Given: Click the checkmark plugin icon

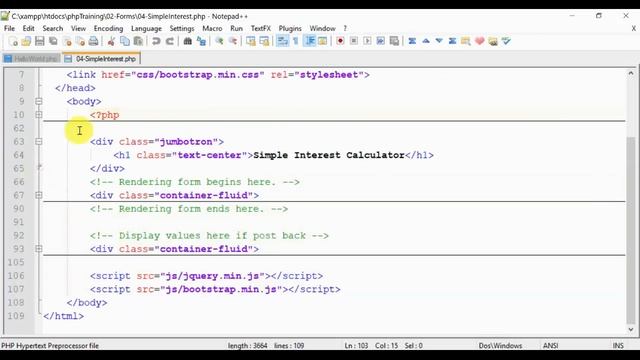Looking at the screenshot, I should (506, 41).
